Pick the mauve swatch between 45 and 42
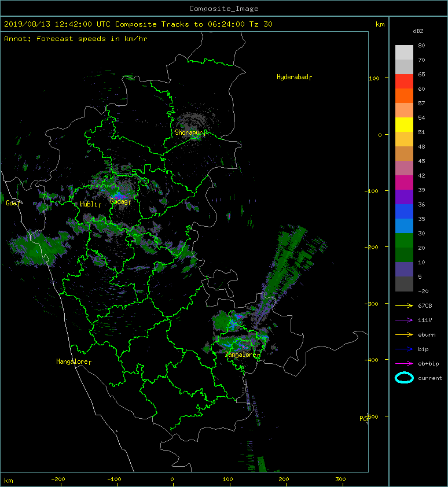Viewport: 448px width, 487px height. click(x=404, y=168)
